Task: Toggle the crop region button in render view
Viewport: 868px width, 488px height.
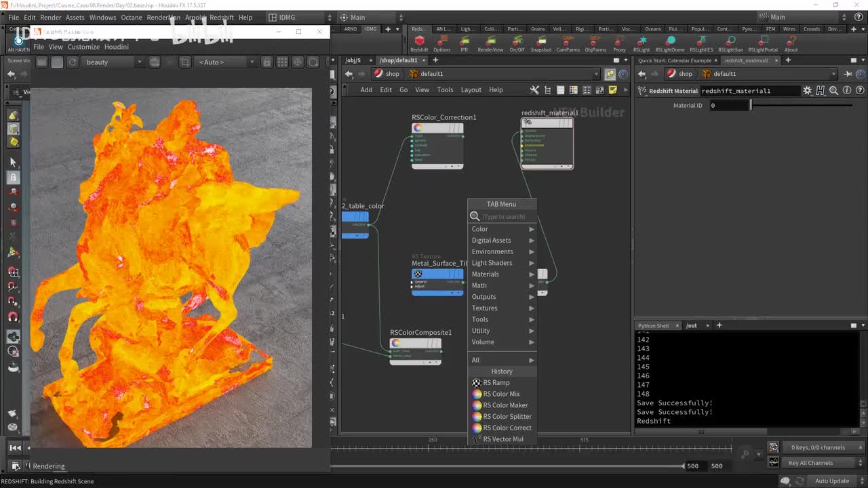Action: [x=184, y=62]
